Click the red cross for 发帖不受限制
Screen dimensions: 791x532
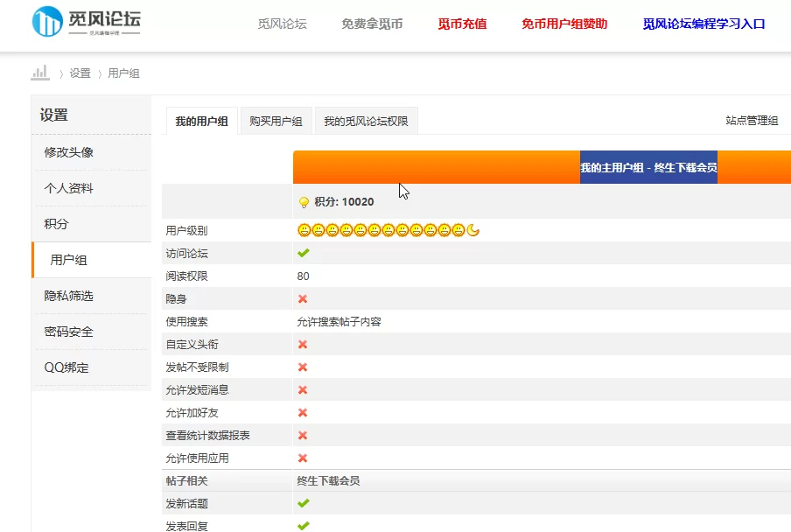303,367
